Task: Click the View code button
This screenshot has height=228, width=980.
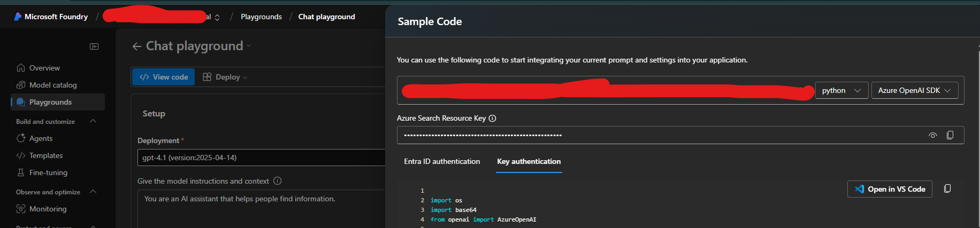Action: pos(164,77)
